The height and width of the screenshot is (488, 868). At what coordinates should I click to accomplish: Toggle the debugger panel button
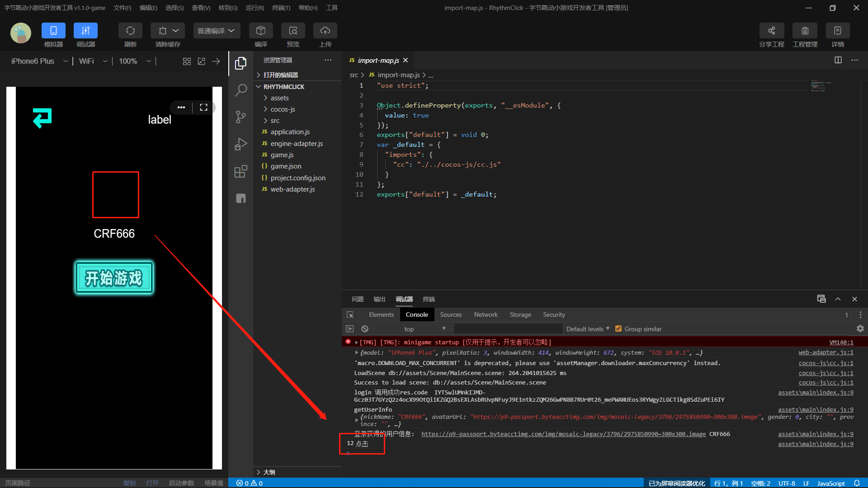pyautogui.click(x=85, y=31)
